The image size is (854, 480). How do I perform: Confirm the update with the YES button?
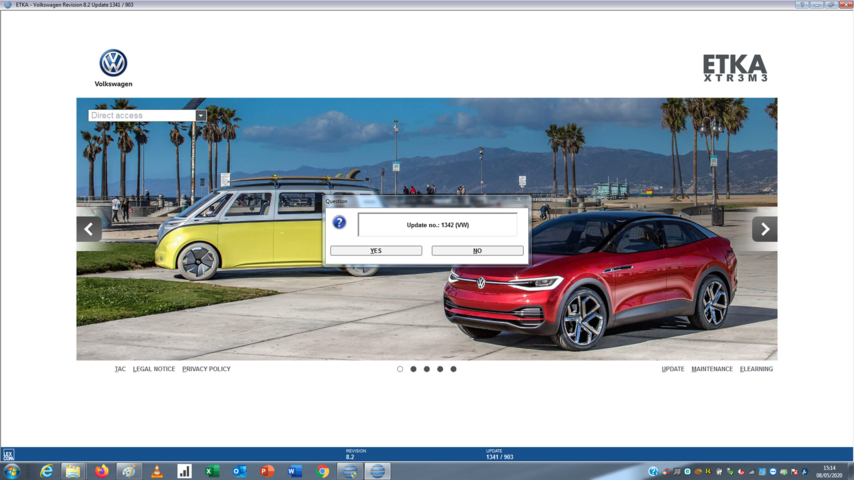(x=376, y=251)
